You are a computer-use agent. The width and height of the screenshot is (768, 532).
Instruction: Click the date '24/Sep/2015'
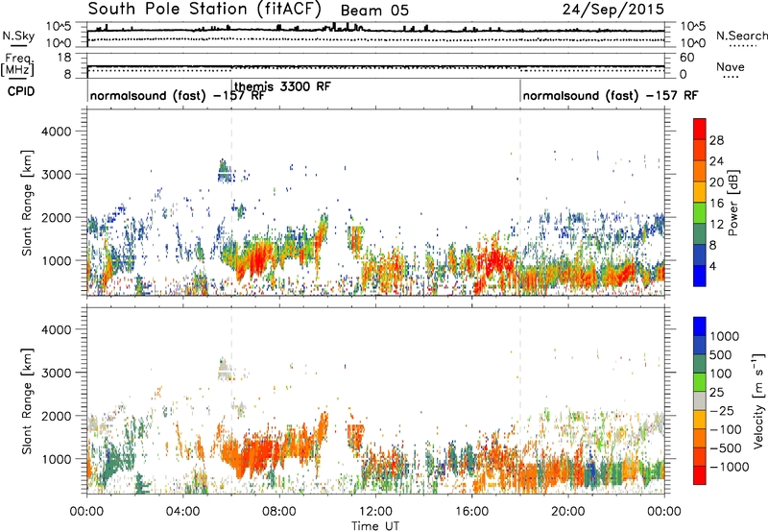(x=613, y=9)
